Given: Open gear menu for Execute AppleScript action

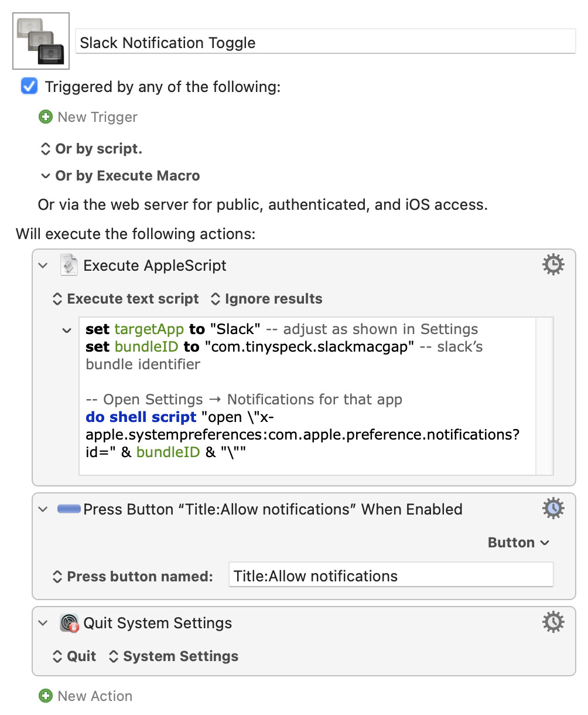Looking at the screenshot, I should point(553,265).
